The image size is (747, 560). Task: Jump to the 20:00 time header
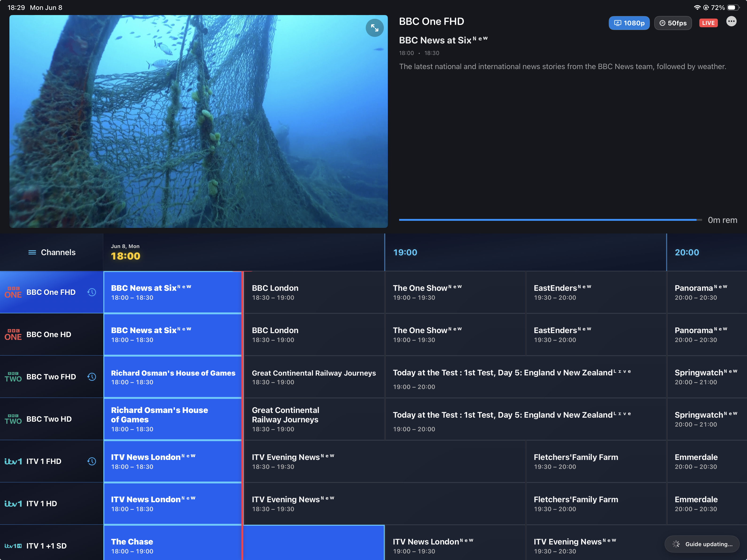(687, 252)
